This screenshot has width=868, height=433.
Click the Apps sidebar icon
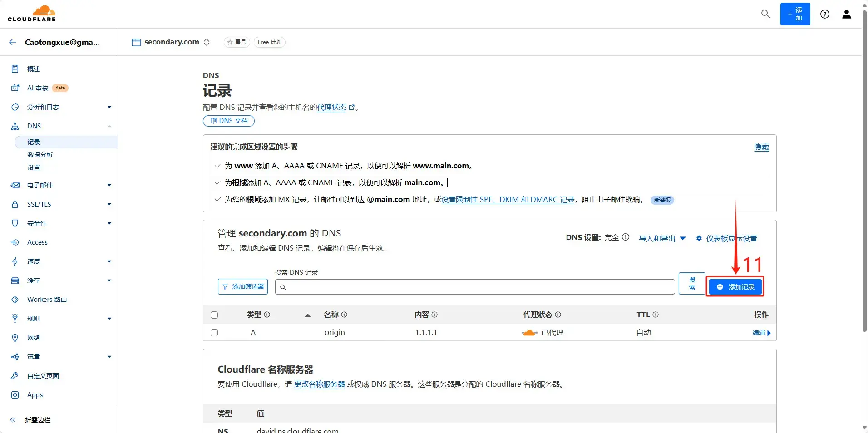point(15,395)
